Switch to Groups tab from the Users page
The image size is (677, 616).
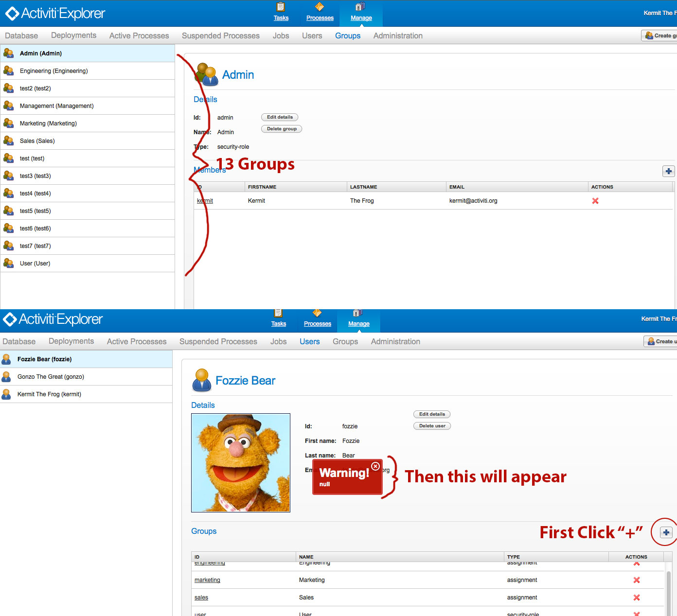pyautogui.click(x=345, y=341)
